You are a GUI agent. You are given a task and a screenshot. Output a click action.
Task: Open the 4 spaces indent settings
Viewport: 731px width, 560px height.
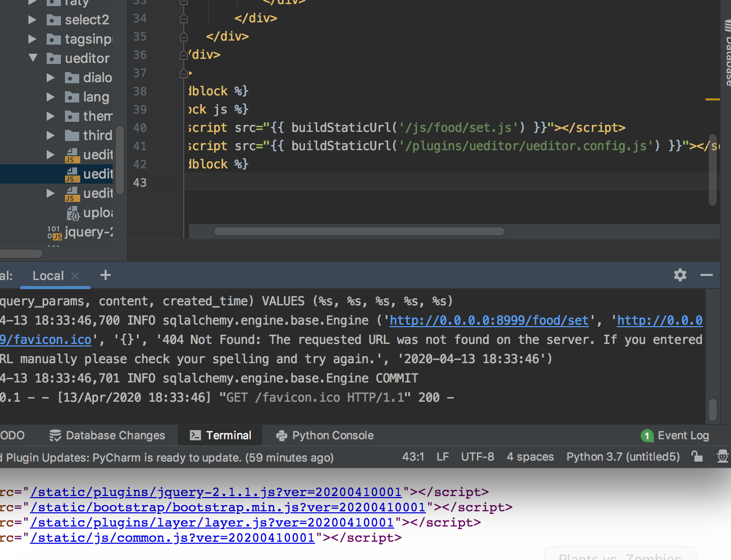coord(530,457)
